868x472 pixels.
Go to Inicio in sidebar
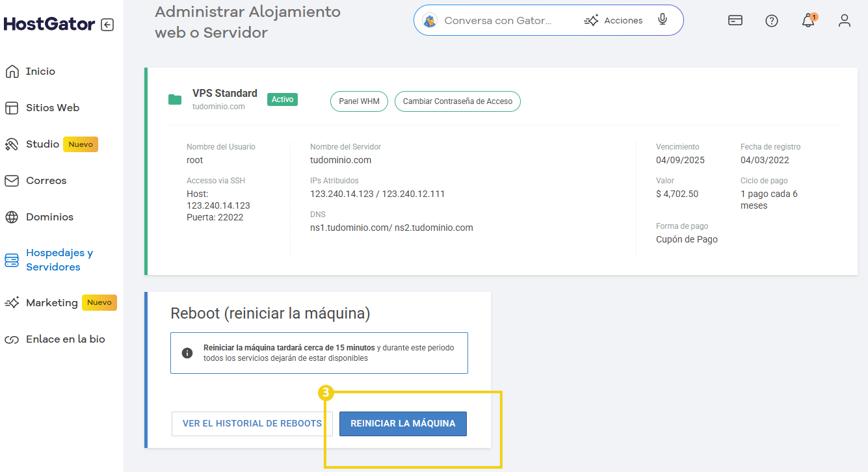[x=40, y=72]
